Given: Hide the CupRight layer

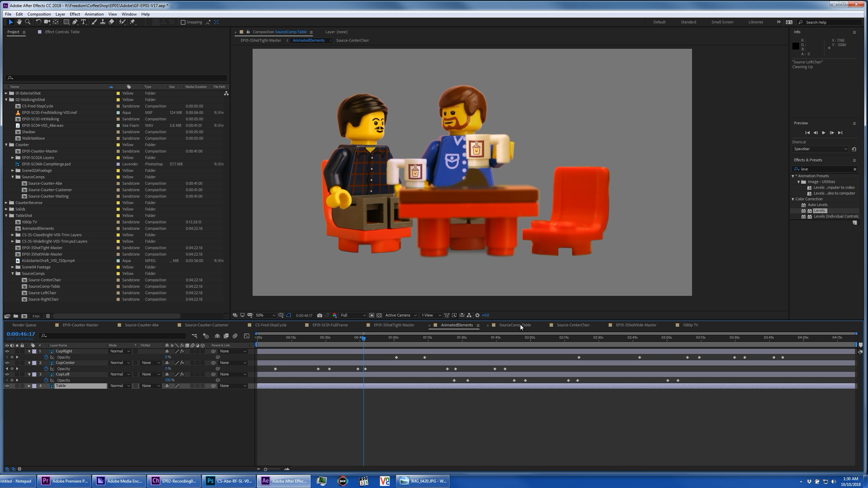Looking at the screenshot, I should coord(7,351).
